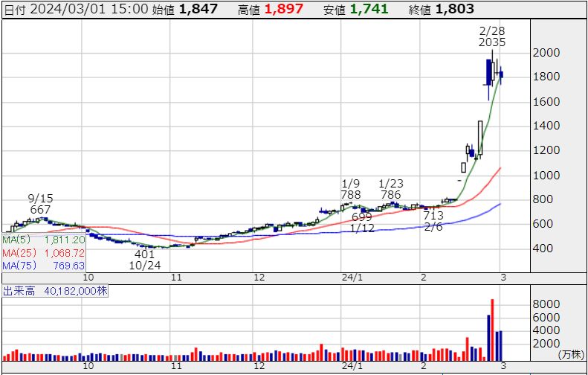Click the 2/28 peak label 2035
The image size is (588, 375).
(493, 42)
